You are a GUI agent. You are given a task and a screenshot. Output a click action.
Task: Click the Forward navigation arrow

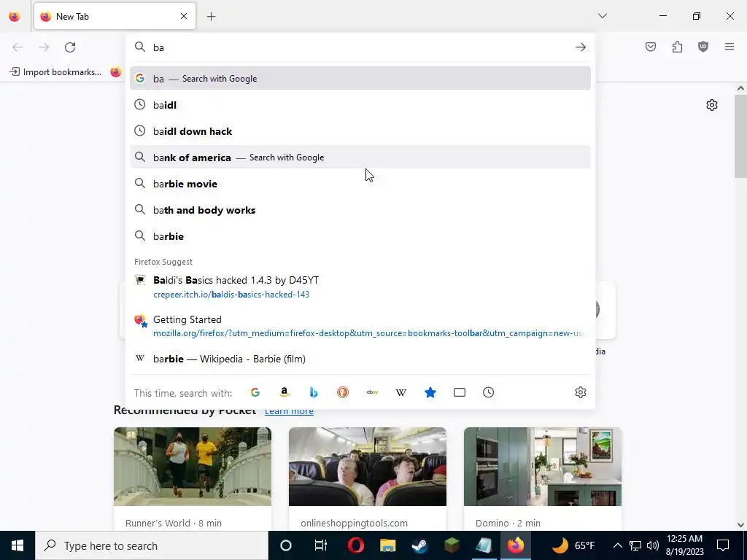tap(44, 47)
